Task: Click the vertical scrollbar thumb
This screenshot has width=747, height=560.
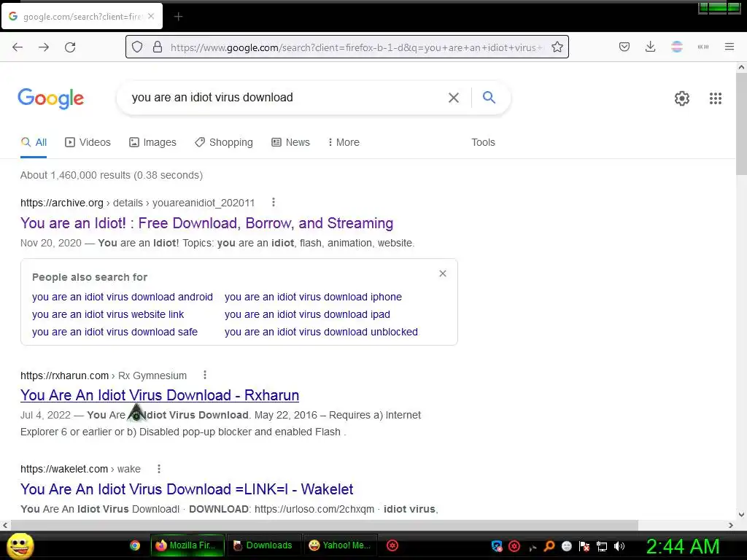Action: [741, 125]
